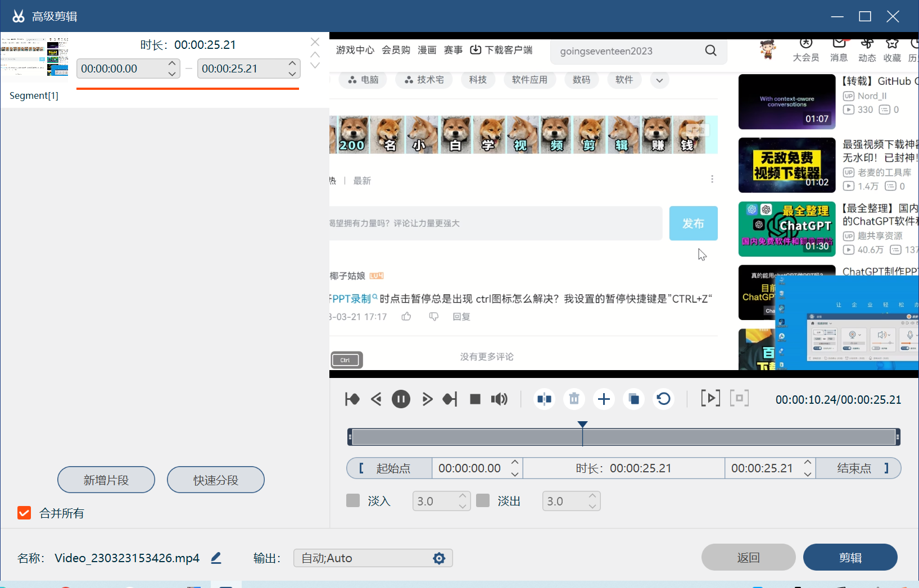Stop playback with the stop icon
919x588 pixels.
(475, 399)
